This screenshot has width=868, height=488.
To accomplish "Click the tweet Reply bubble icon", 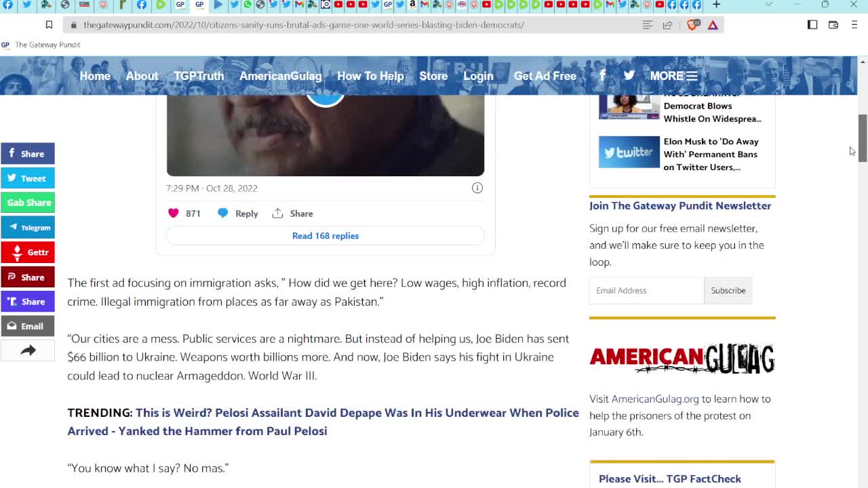I will [x=222, y=213].
